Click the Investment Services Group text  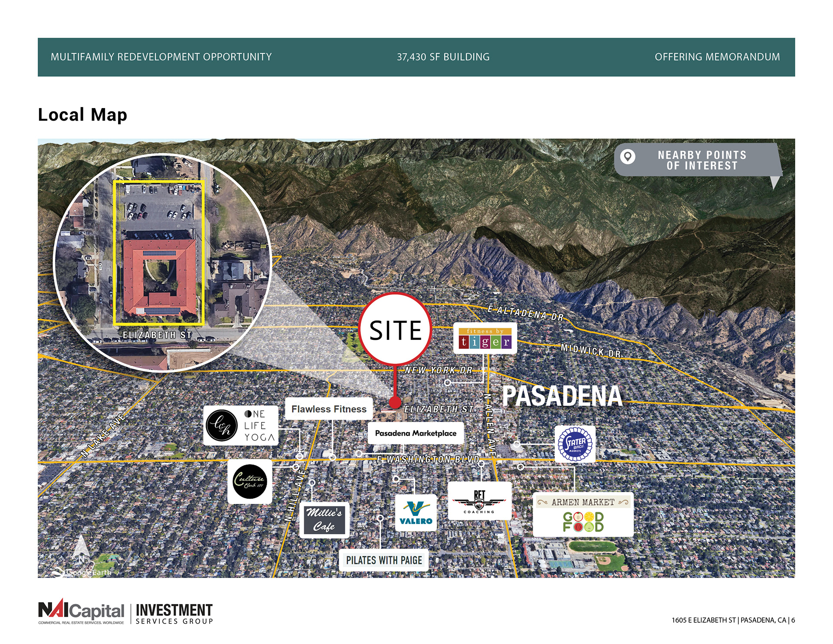(x=174, y=614)
